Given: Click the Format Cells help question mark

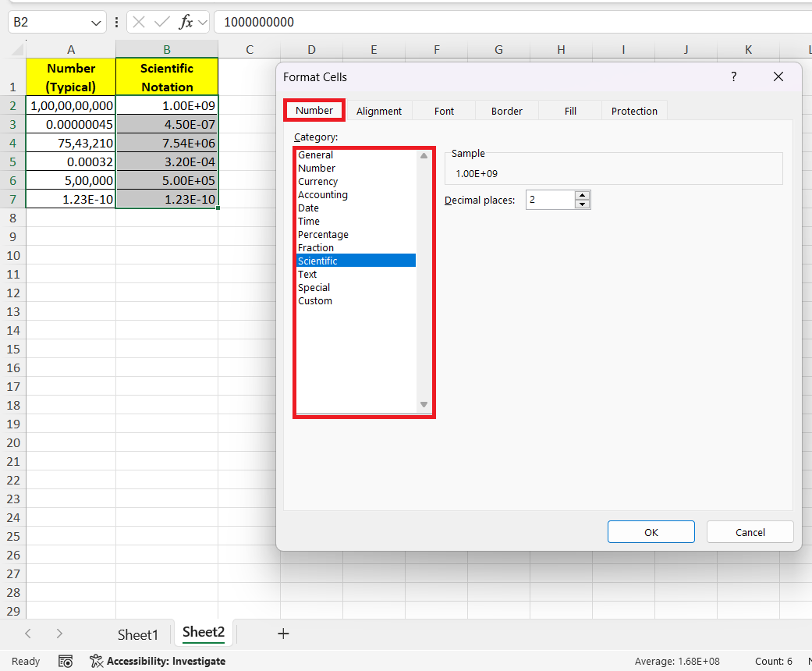Looking at the screenshot, I should 733,76.
